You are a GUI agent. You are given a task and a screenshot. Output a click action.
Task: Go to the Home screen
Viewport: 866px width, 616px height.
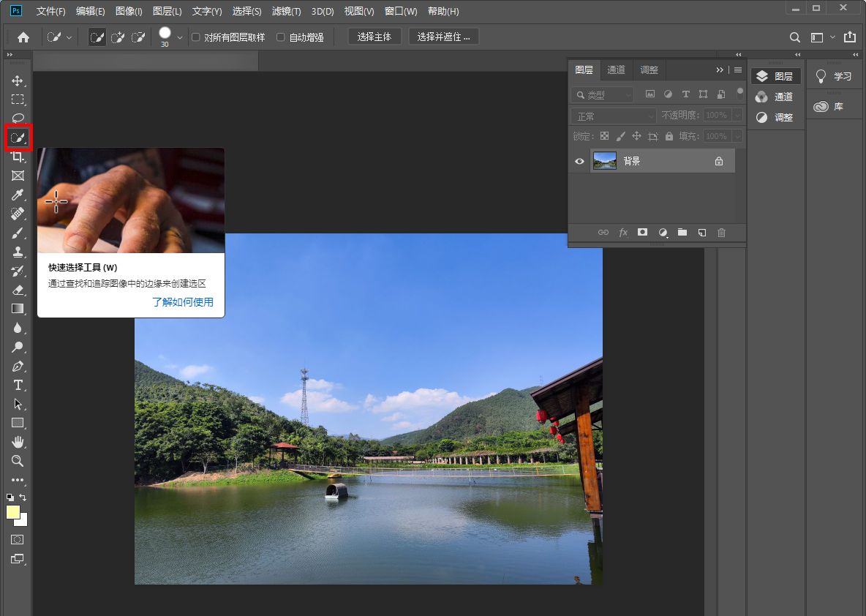click(23, 37)
